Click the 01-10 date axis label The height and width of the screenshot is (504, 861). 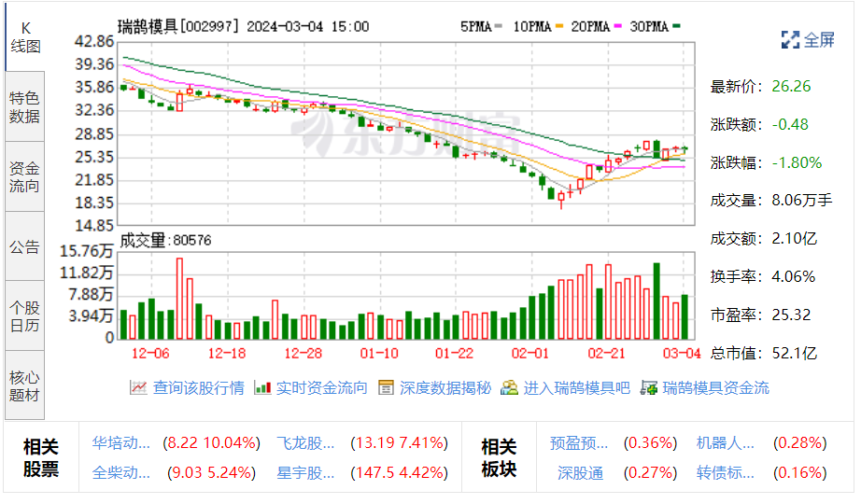click(x=379, y=353)
